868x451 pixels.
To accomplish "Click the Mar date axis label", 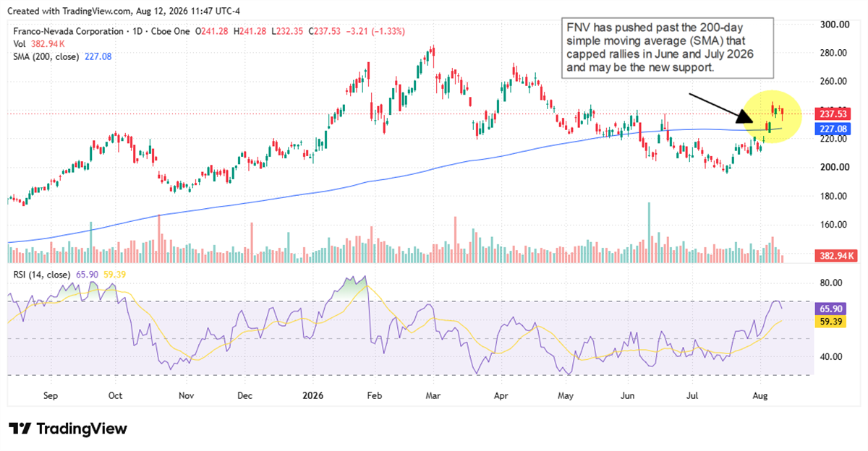I will [x=433, y=396].
